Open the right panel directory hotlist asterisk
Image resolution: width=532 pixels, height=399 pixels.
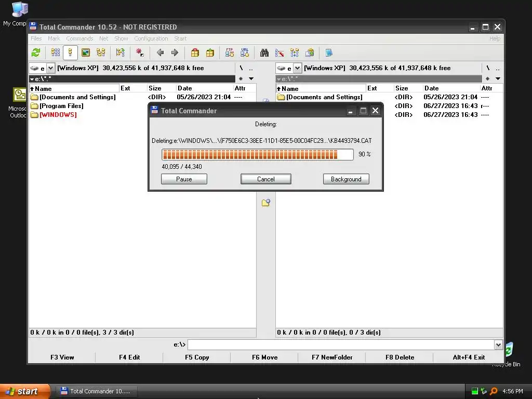pos(487,79)
